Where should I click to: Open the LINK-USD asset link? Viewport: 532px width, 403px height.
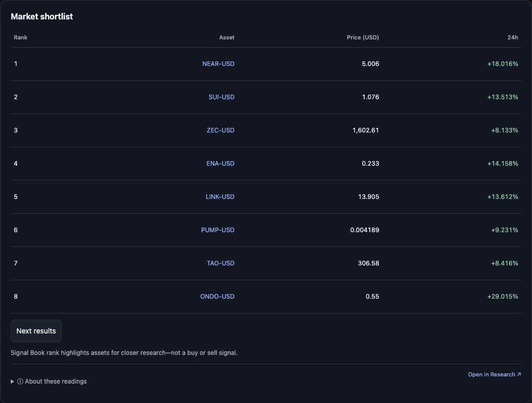pyautogui.click(x=220, y=197)
